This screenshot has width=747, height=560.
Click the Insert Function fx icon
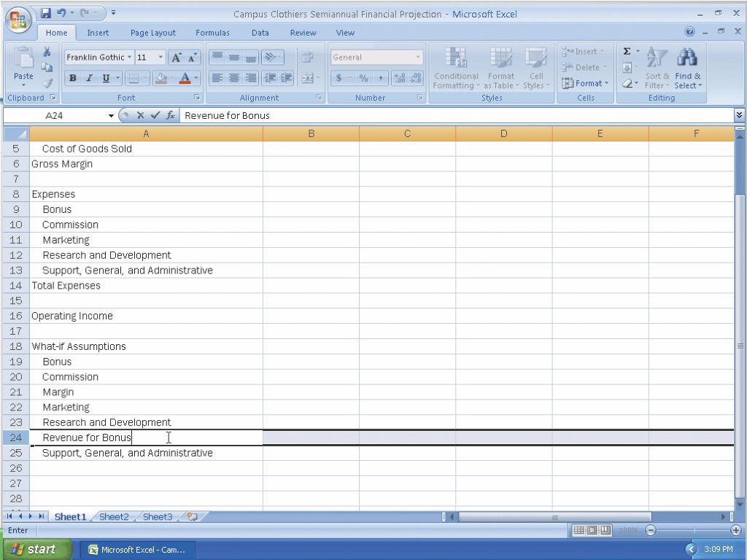pyautogui.click(x=170, y=115)
